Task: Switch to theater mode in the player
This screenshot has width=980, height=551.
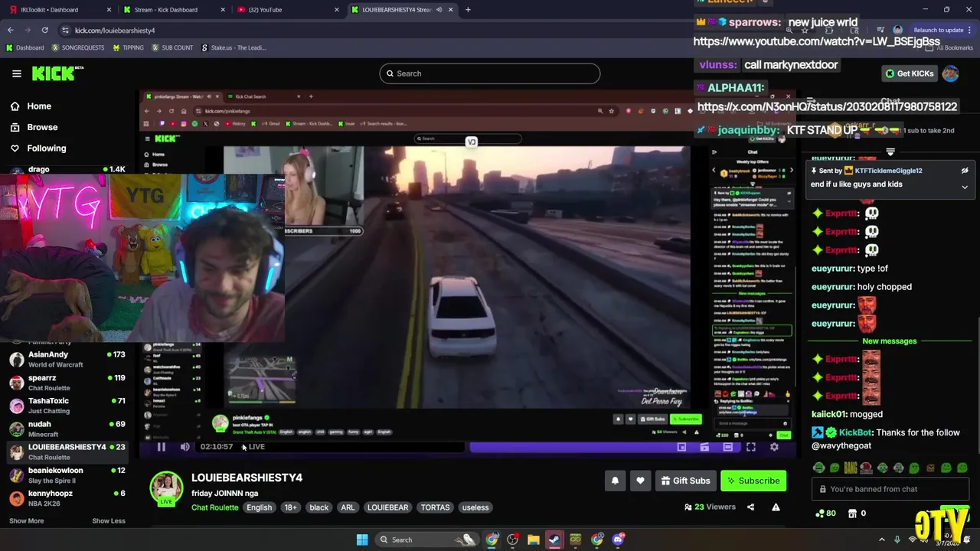Action: [728, 447]
